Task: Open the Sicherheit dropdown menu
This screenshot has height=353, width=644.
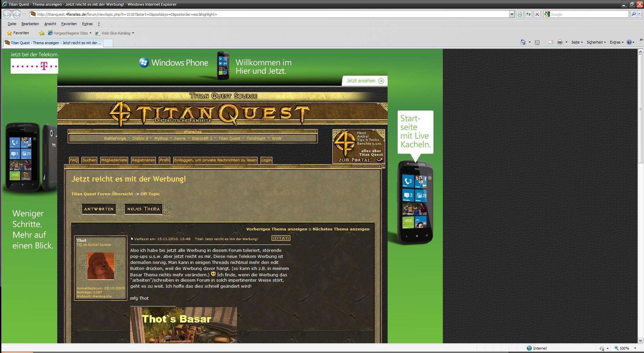Action: point(596,42)
